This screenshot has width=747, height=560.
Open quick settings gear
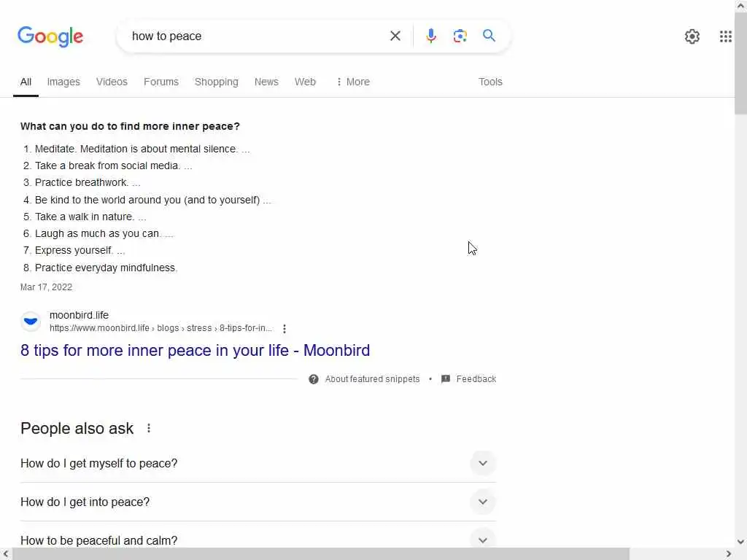(x=692, y=36)
